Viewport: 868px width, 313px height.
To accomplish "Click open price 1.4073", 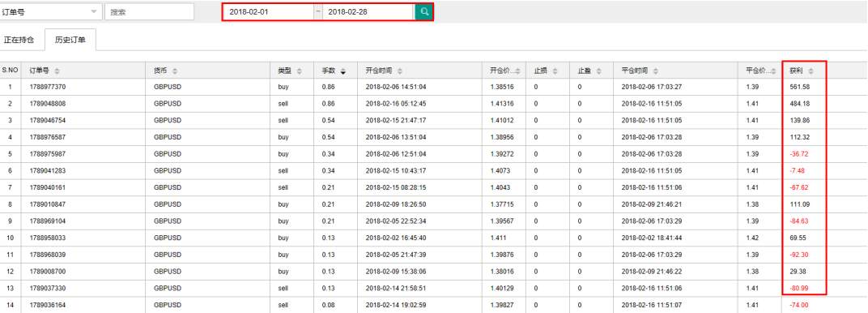I will point(500,170).
